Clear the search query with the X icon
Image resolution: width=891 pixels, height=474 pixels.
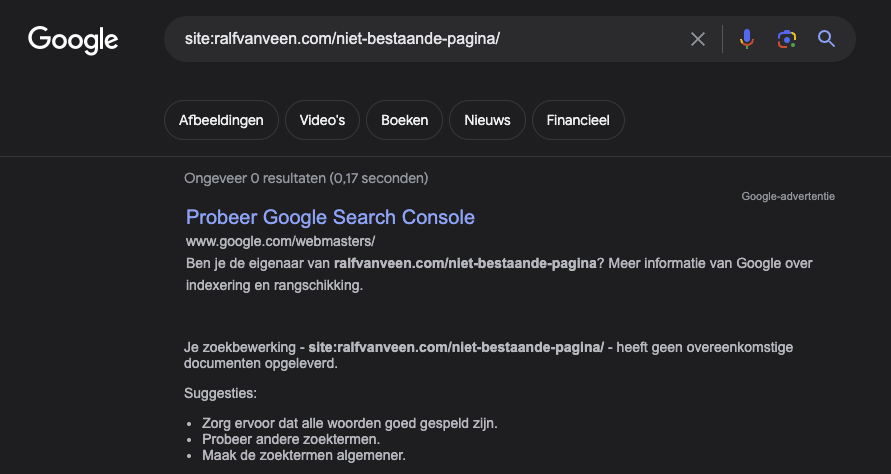pyautogui.click(x=698, y=39)
